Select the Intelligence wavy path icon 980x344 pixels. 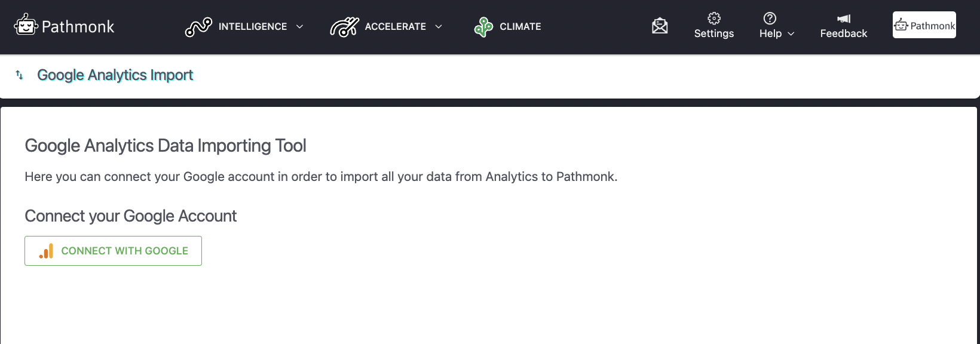[199, 26]
